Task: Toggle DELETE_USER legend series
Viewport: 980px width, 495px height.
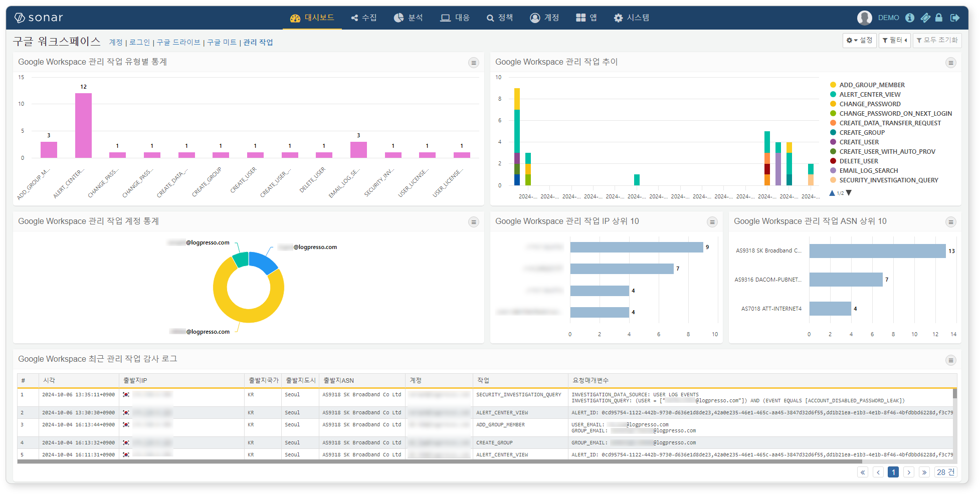Action: tap(854, 161)
